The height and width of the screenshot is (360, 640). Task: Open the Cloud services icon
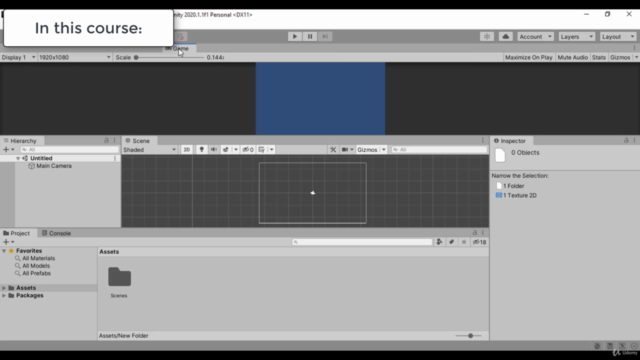pyautogui.click(x=505, y=36)
